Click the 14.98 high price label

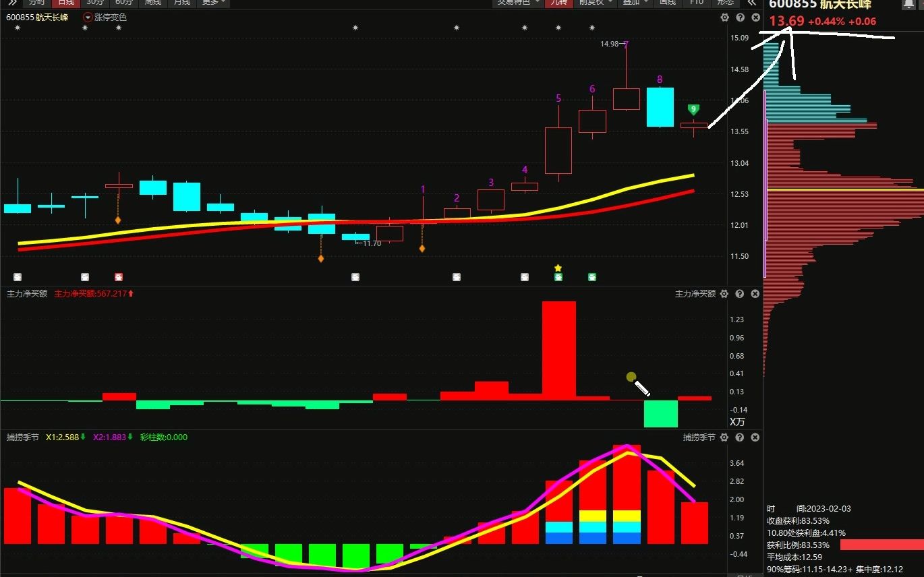(x=610, y=44)
